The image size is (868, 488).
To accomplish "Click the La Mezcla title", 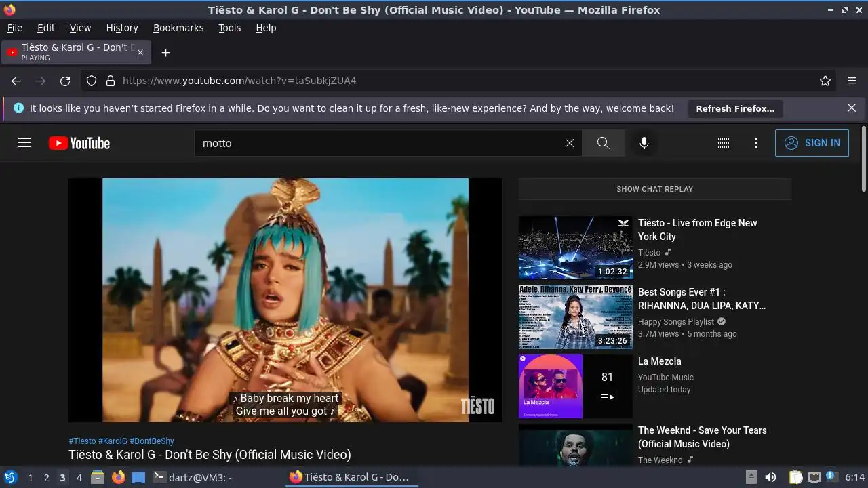I will click(x=659, y=361).
